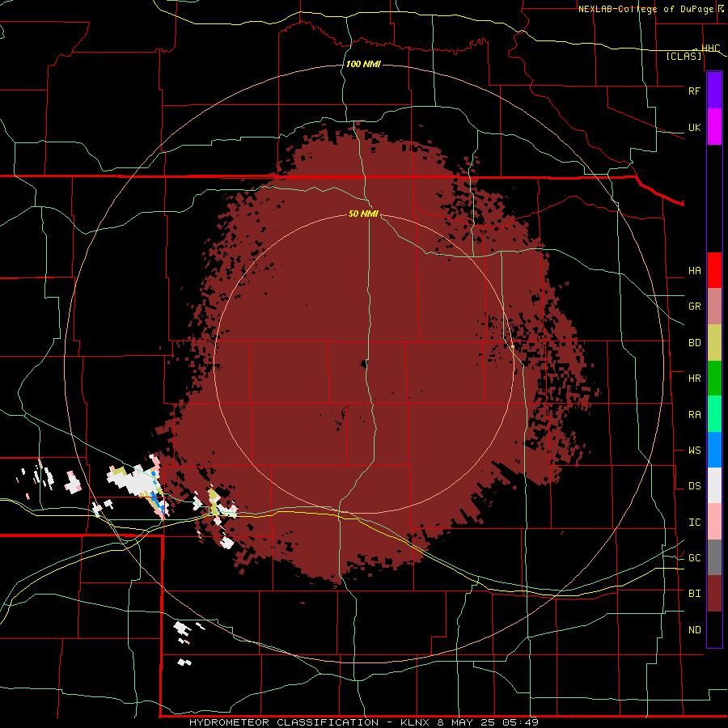Click the WS blue legend swatch
Image resolution: width=728 pixels, height=728 pixels.
tap(714, 450)
